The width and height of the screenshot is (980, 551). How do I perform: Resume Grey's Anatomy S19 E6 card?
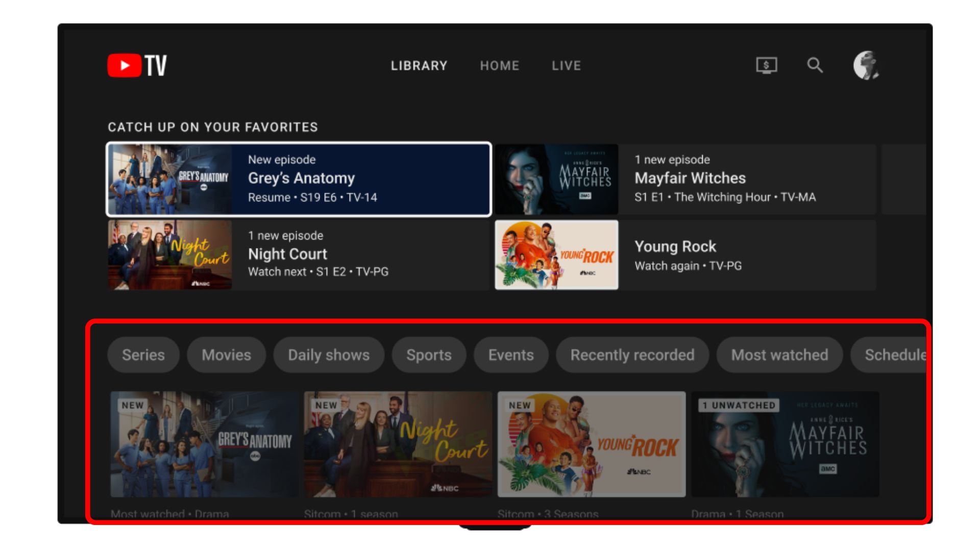(x=299, y=179)
